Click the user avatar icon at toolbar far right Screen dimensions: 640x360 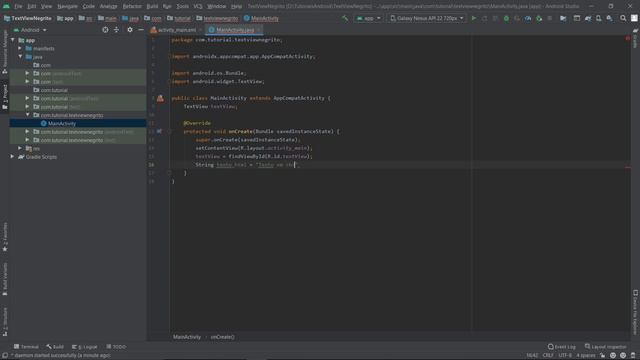[x=634, y=18]
